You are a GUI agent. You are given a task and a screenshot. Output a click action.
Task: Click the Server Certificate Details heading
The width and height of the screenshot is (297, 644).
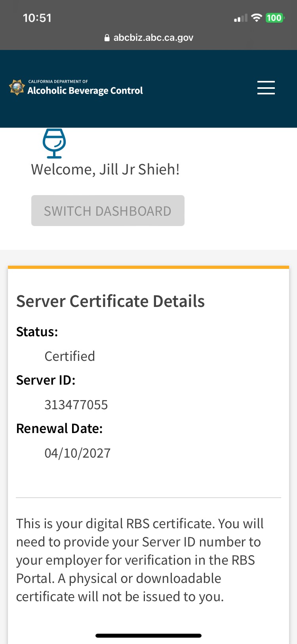[x=110, y=301]
